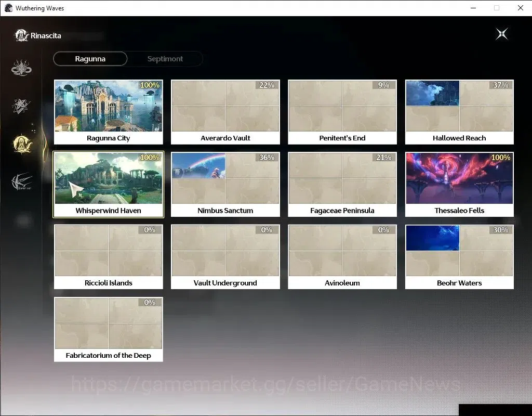Minimize the Wuthering Waves window
Viewport: 532px width, 416px height.
[x=473, y=8]
